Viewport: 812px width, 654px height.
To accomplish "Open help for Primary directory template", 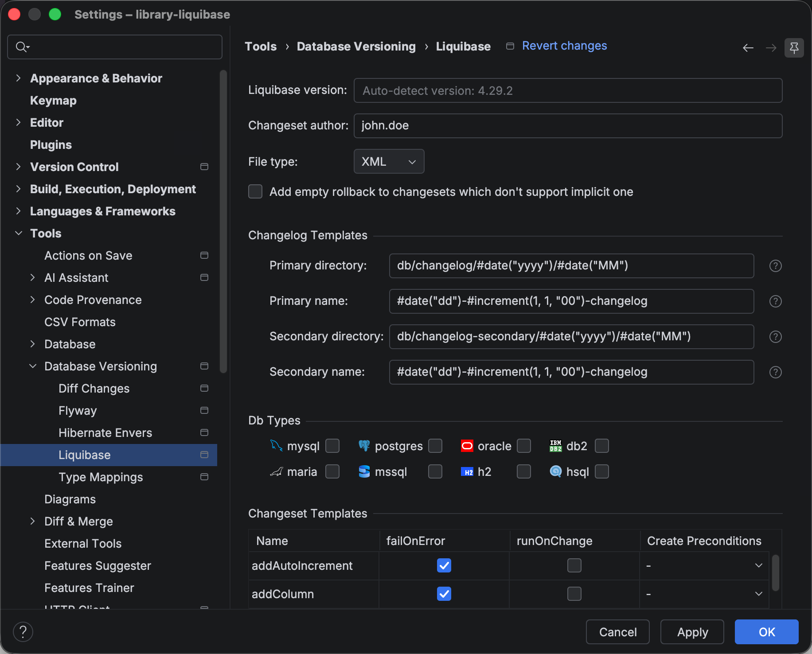I will [x=776, y=266].
